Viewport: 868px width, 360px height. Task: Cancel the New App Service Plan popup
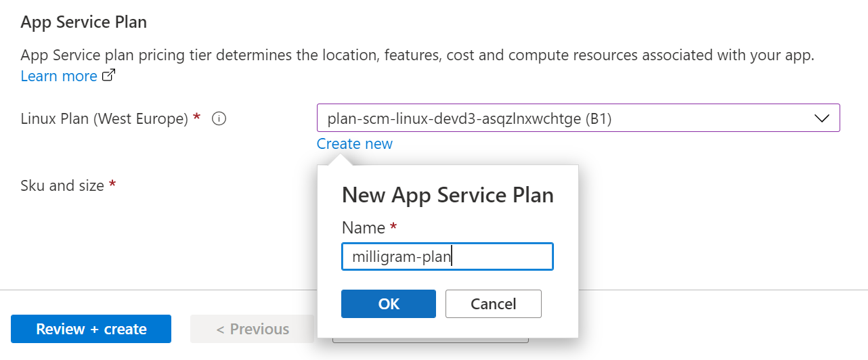[493, 304]
